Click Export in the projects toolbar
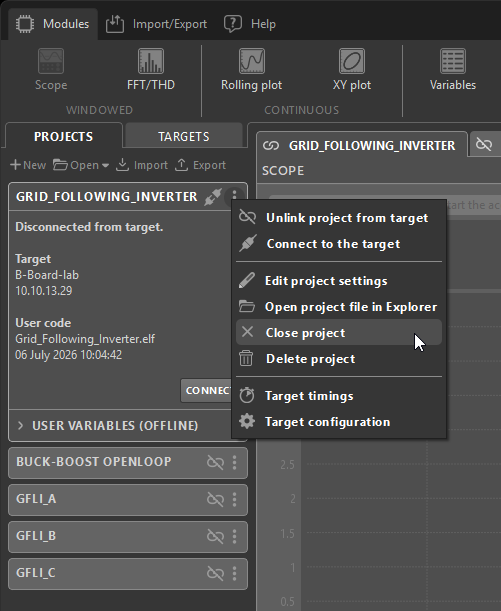 pyautogui.click(x=201, y=165)
